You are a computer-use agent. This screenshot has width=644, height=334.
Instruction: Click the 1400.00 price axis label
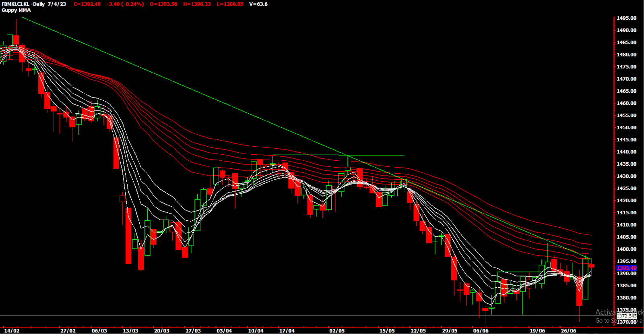627,249
